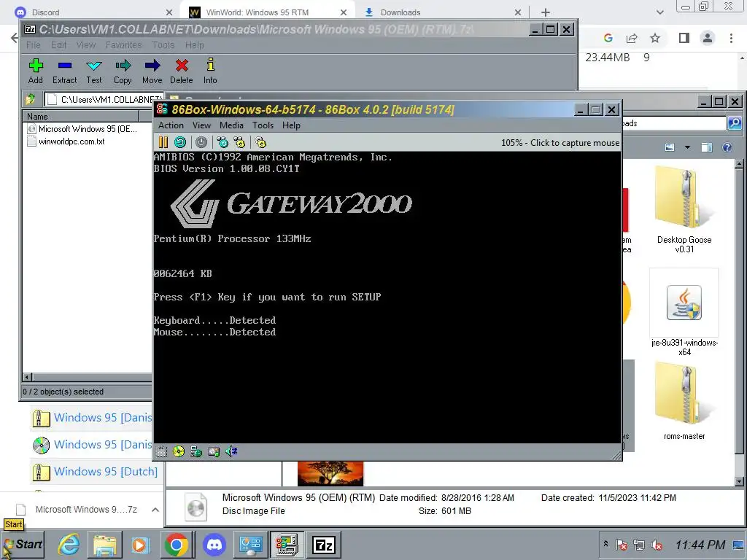Switch to the Discord browser tab

[x=93, y=12]
